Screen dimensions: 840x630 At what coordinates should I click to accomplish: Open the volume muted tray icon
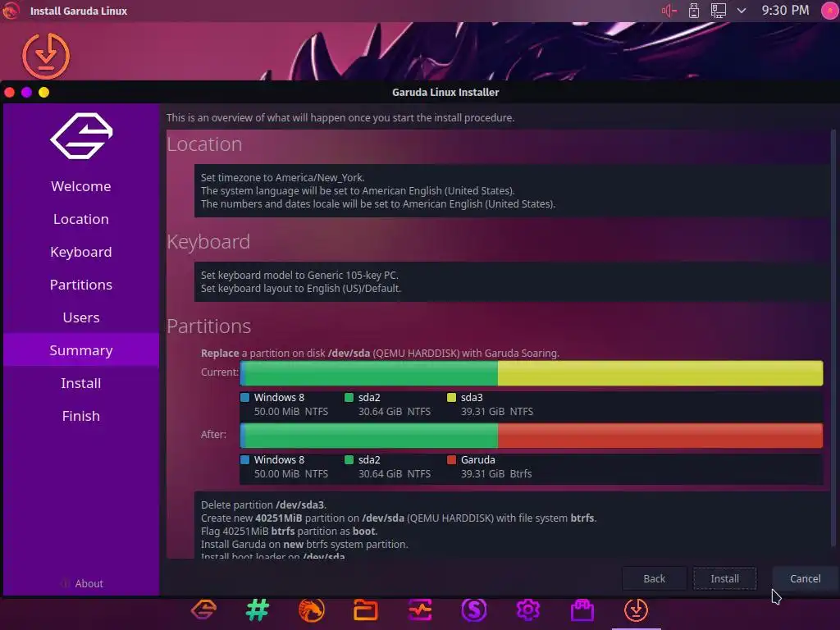coord(669,11)
